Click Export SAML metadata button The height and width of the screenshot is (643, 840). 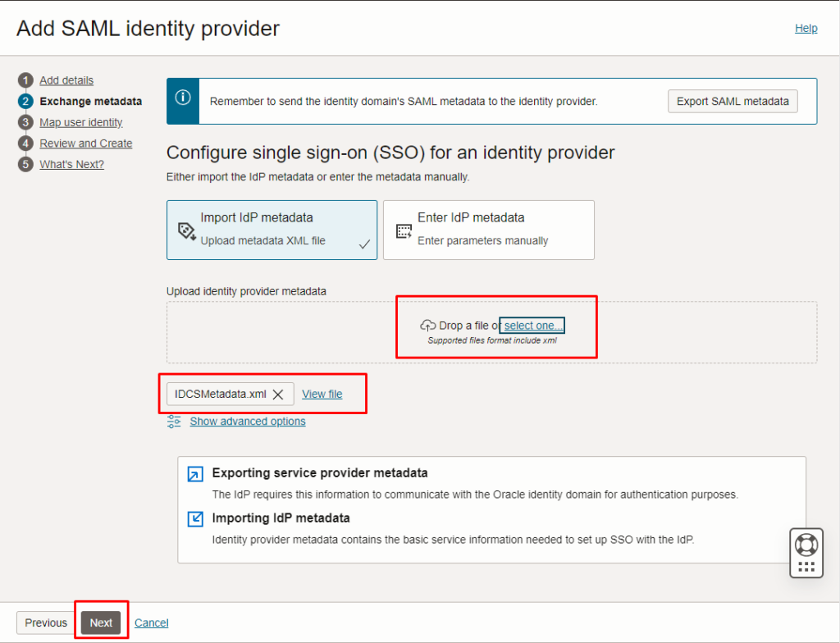(x=733, y=101)
